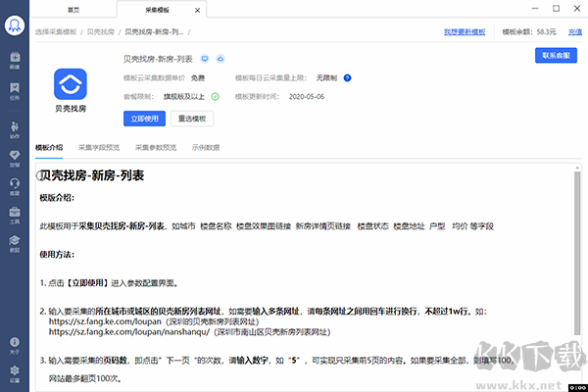Open the 我想要新模板 link

(465, 32)
